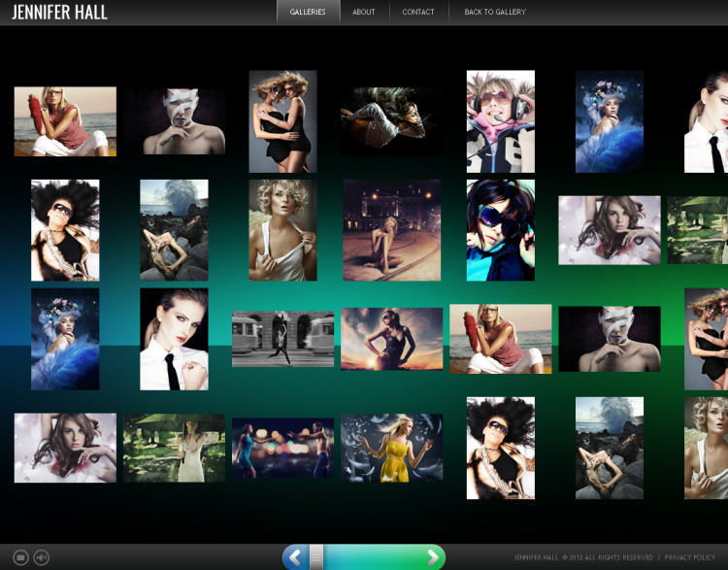Open the second-row wild black hair sunglasses photo

[x=65, y=230]
